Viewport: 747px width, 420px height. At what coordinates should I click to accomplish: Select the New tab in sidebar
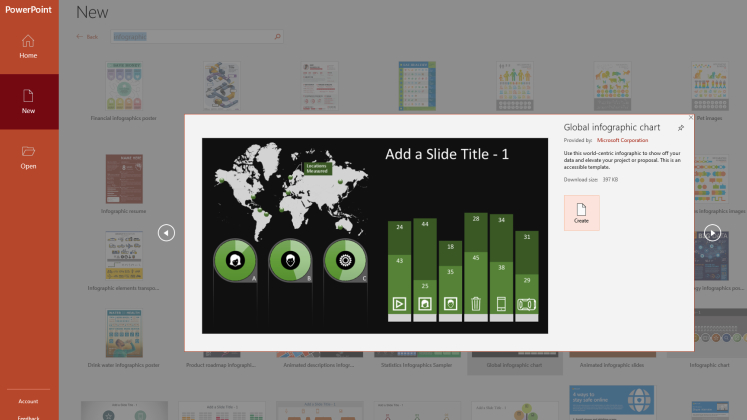pyautogui.click(x=28, y=101)
